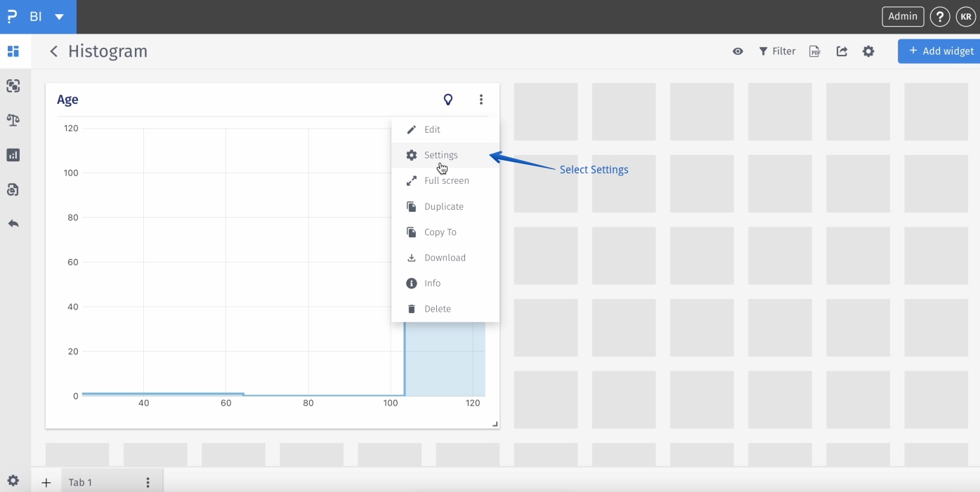Add a new tab with plus button

(46, 483)
